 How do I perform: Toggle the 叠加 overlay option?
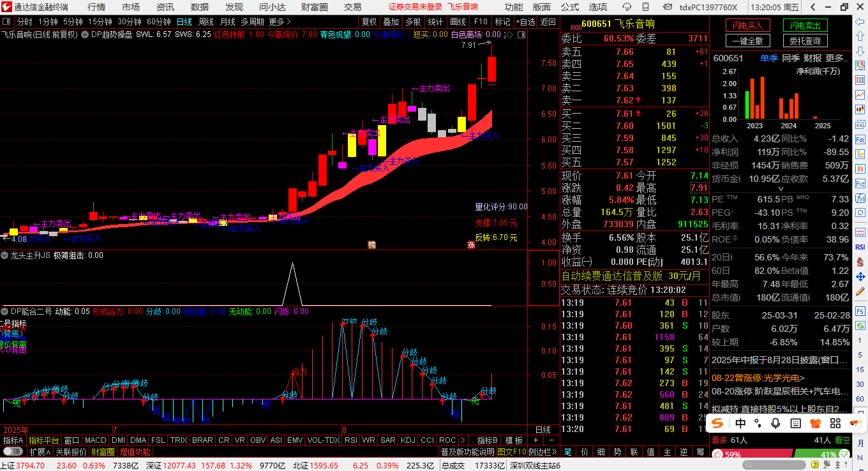[391, 22]
